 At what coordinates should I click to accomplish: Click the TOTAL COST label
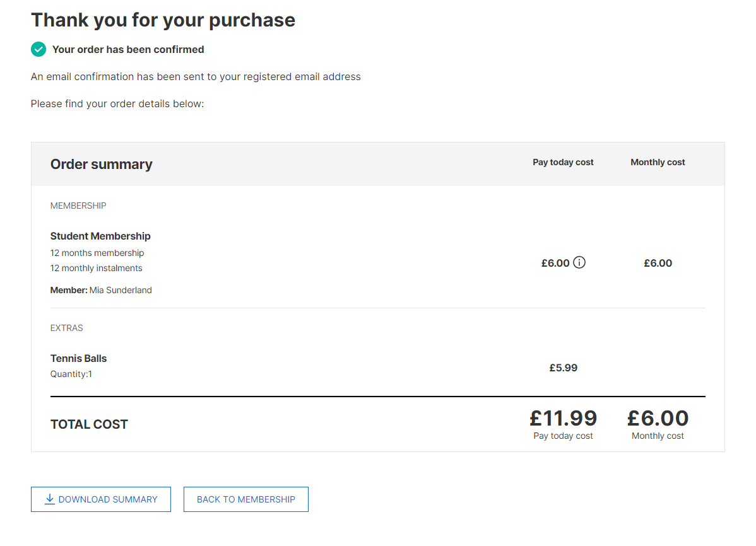click(89, 424)
